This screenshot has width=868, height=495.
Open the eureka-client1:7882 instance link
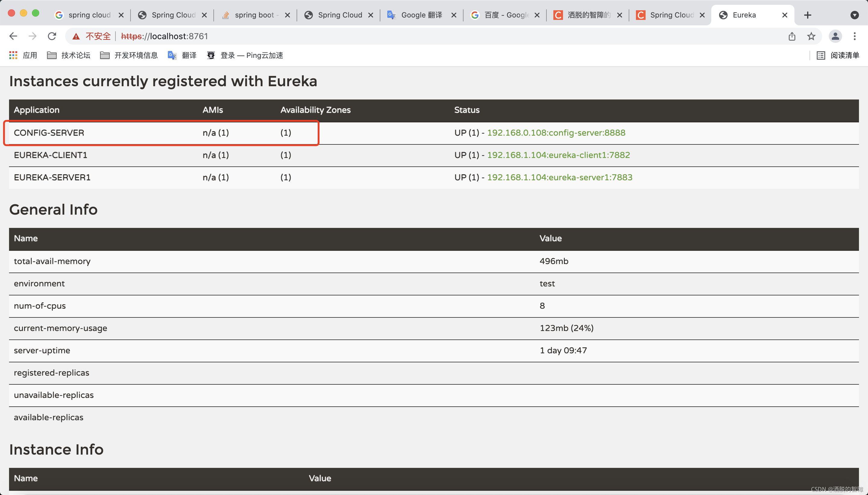pyautogui.click(x=558, y=155)
